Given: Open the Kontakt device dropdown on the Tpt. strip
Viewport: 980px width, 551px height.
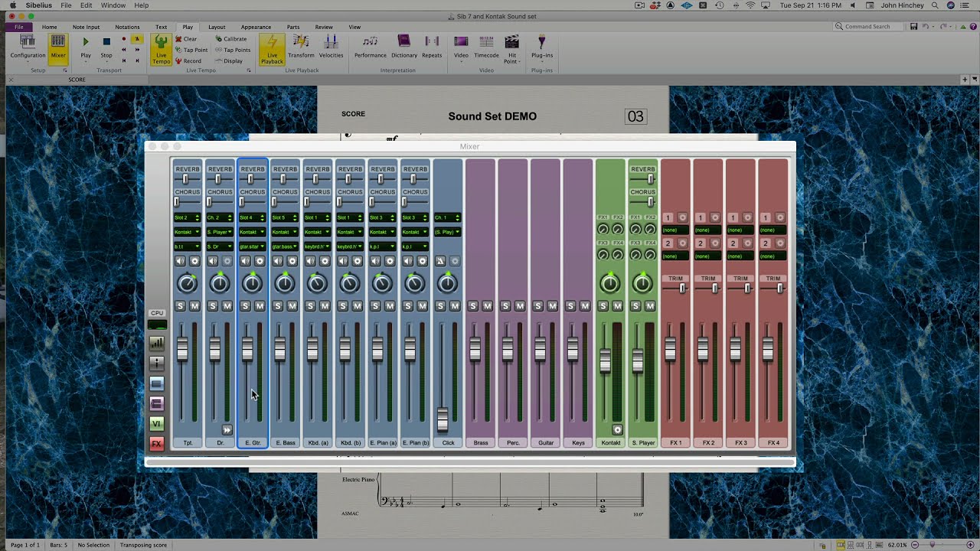Looking at the screenshot, I should pos(188,232).
